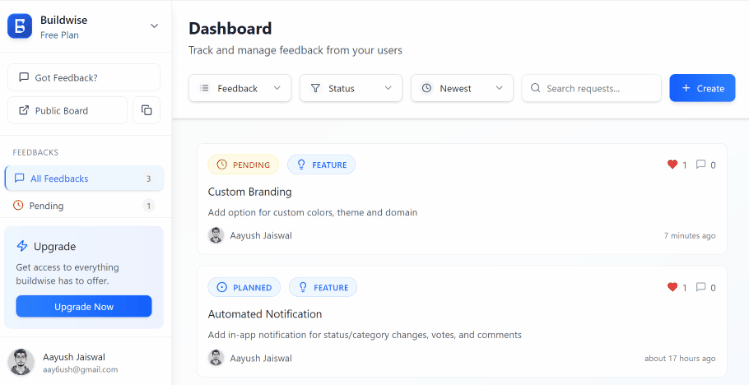This screenshot has width=749, height=385.
Task: Click the 'Free Plan' label
Action: point(59,35)
